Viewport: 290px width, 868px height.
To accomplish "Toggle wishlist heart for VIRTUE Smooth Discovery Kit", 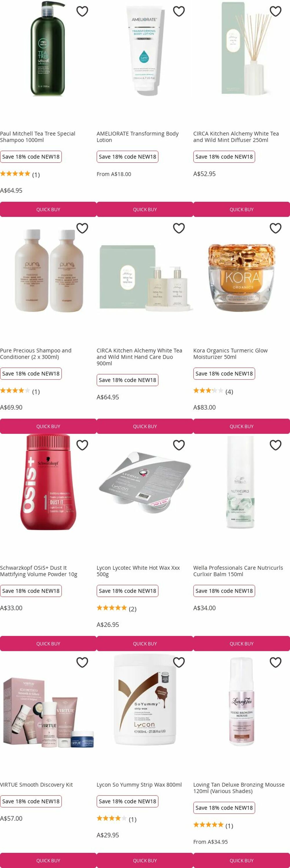I will tap(82, 662).
